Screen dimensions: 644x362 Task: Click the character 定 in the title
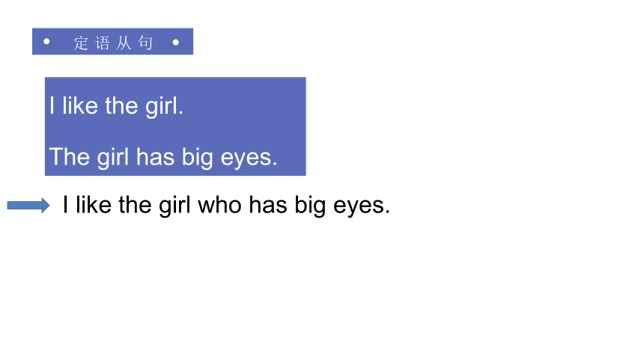[x=81, y=43]
